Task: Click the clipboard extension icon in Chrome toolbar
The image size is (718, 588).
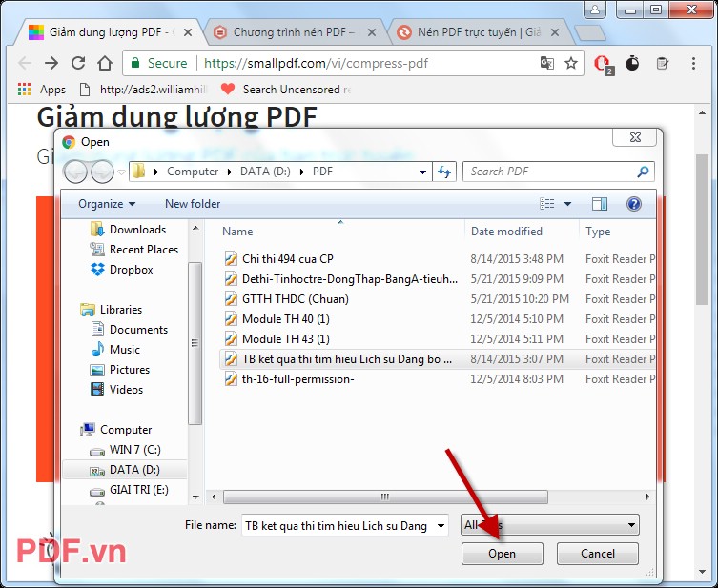Action: pyautogui.click(x=662, y=63)
